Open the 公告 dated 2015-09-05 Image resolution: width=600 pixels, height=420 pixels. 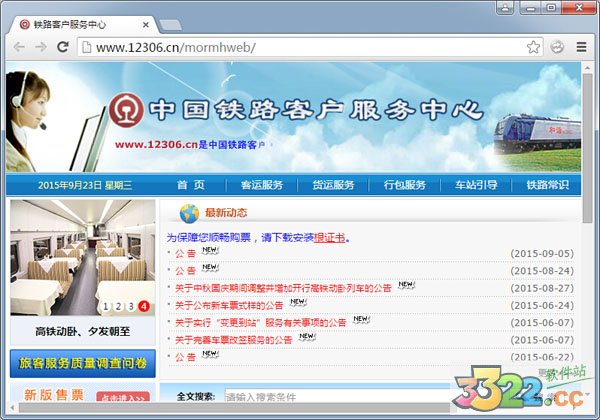[x=185, y=253]
